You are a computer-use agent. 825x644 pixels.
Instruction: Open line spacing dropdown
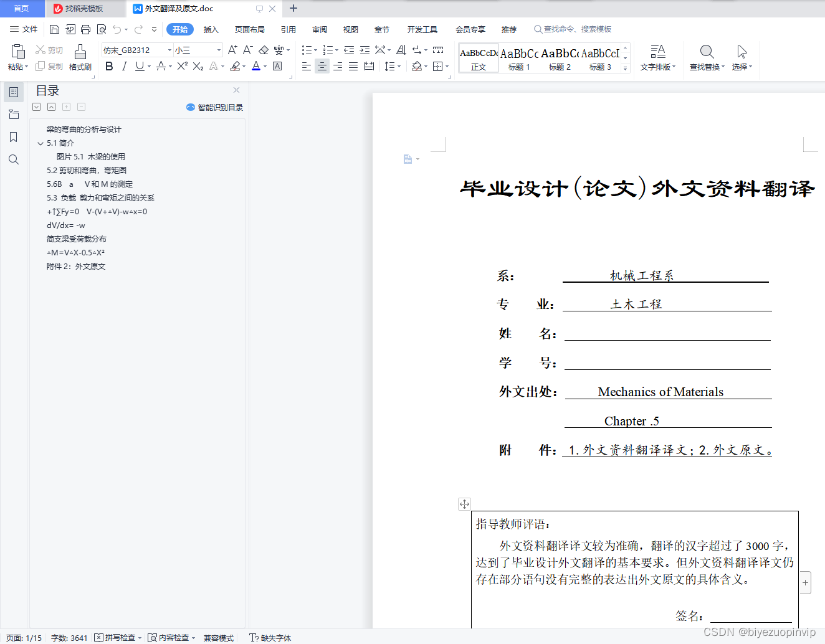pos(399,67)
